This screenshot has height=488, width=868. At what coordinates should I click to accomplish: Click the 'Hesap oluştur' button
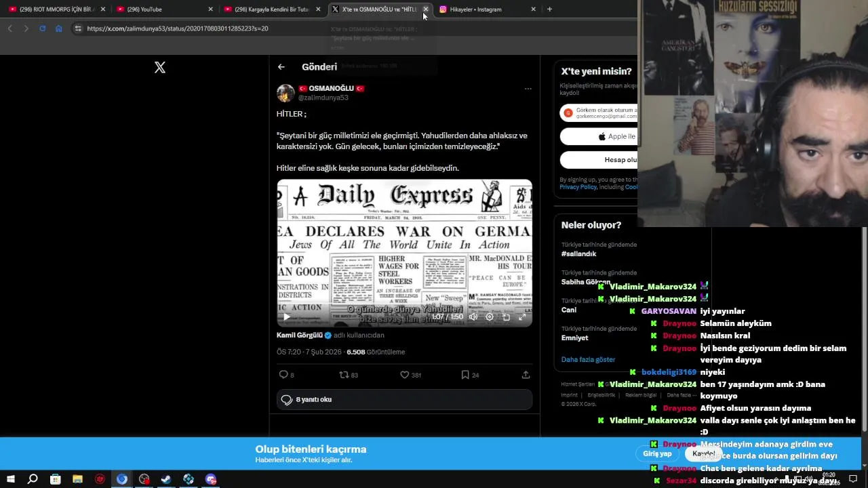599,160
